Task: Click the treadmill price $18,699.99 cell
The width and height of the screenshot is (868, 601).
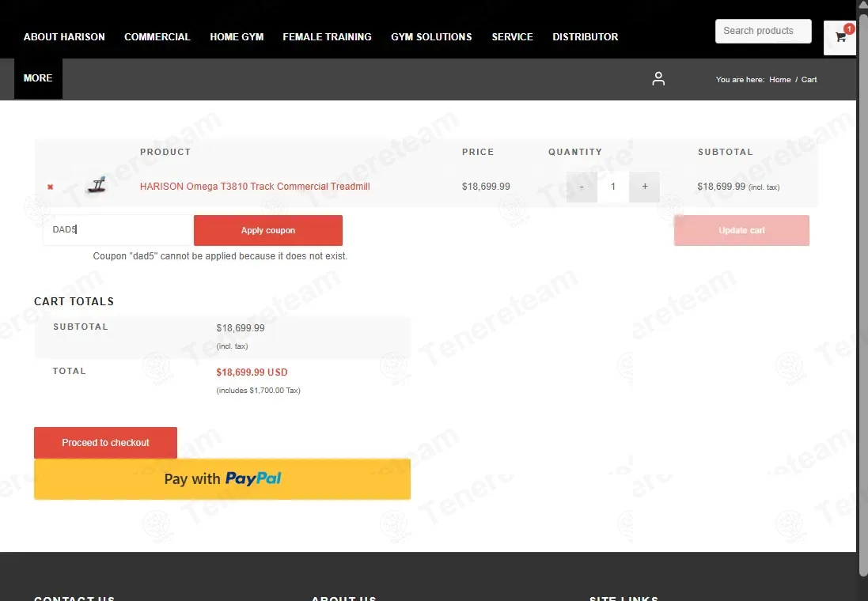Action: point(486,187)
